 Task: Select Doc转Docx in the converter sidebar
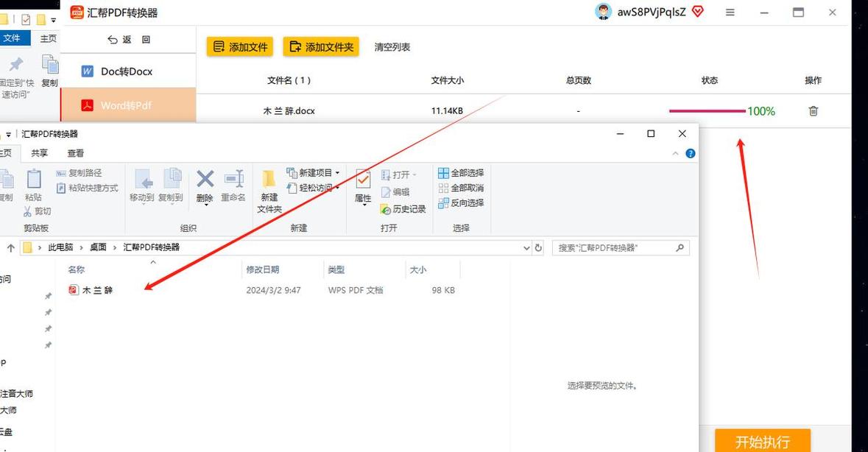(128, 71)
